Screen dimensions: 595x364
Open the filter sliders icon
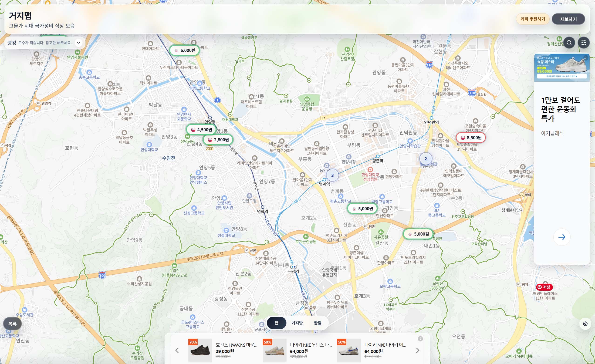click(x=584, y=43)
